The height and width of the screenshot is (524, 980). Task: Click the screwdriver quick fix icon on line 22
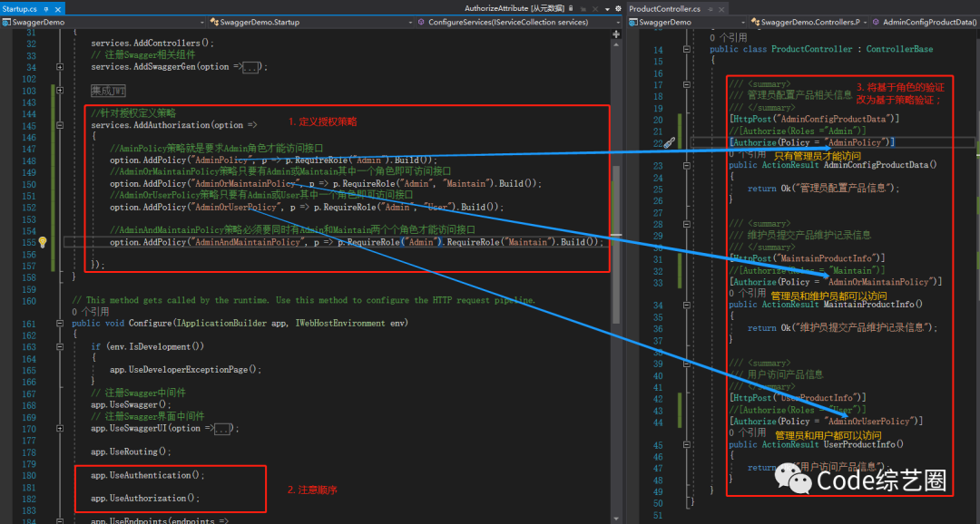coord(669,142)
